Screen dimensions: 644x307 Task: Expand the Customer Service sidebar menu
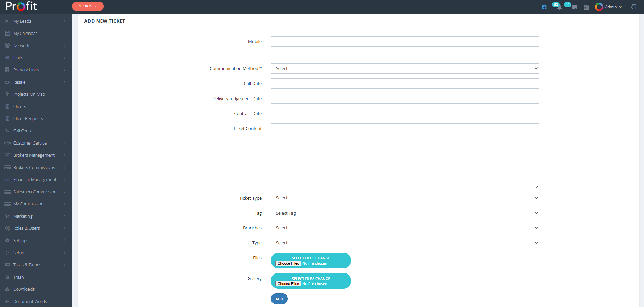29,143
